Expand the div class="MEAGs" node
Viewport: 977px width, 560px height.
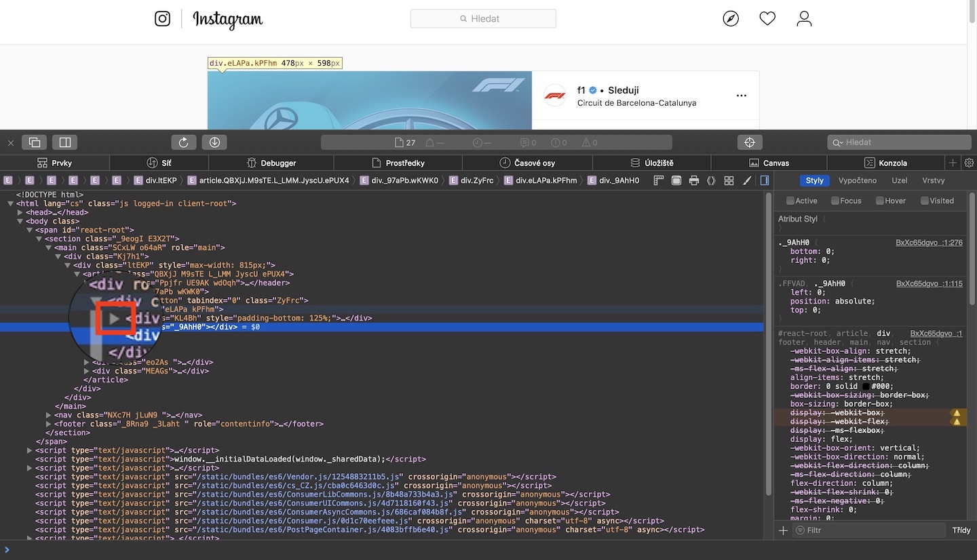pos(87,371)
